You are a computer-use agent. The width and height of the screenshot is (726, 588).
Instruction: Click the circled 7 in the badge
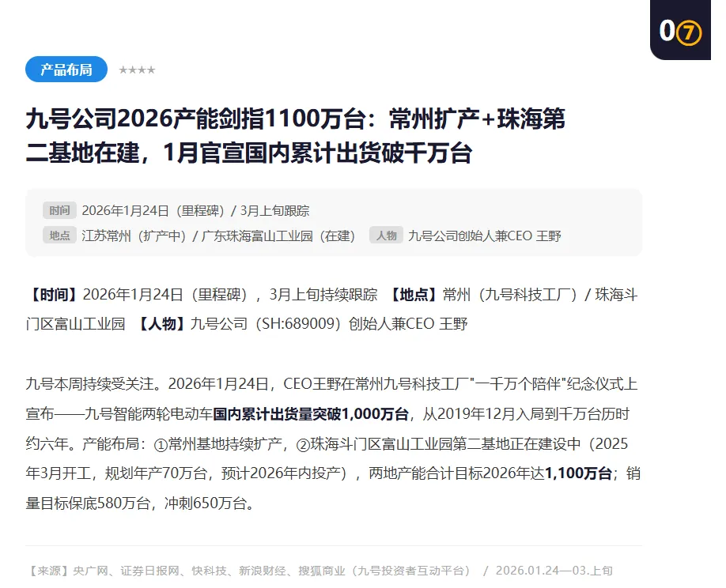tap(689, 32)
